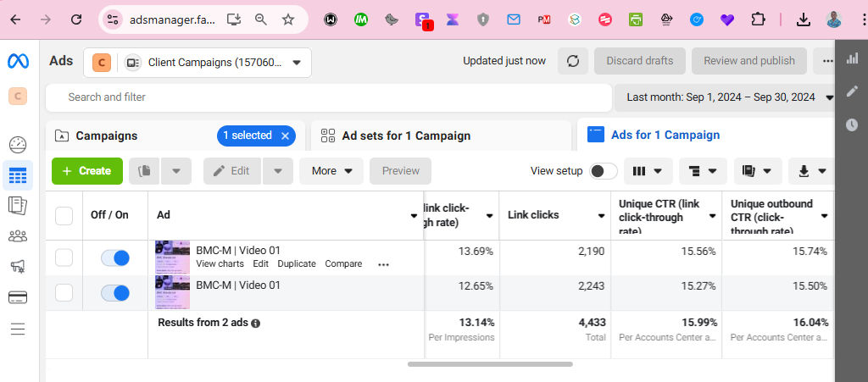Open the browser downloads icon

(803, 19)
